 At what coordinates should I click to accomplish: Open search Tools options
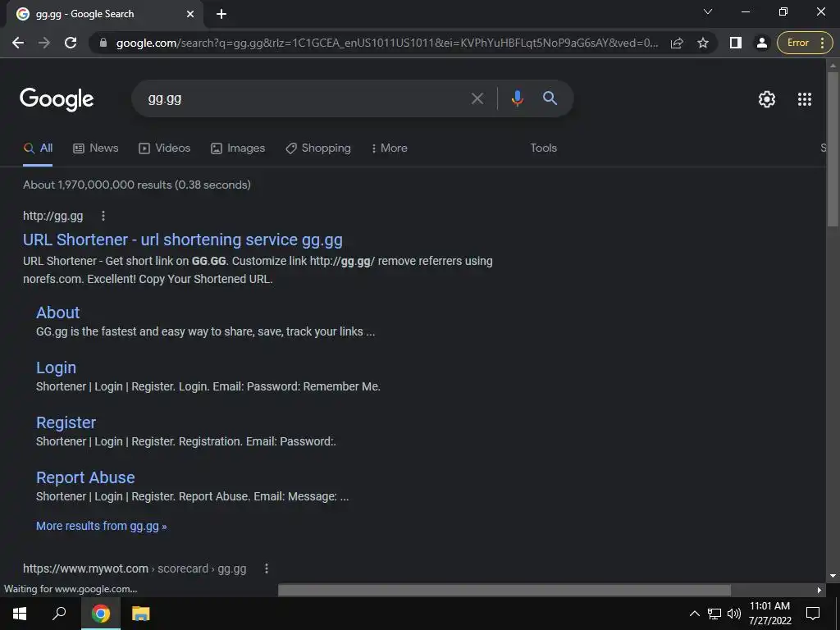coord(543,148)
